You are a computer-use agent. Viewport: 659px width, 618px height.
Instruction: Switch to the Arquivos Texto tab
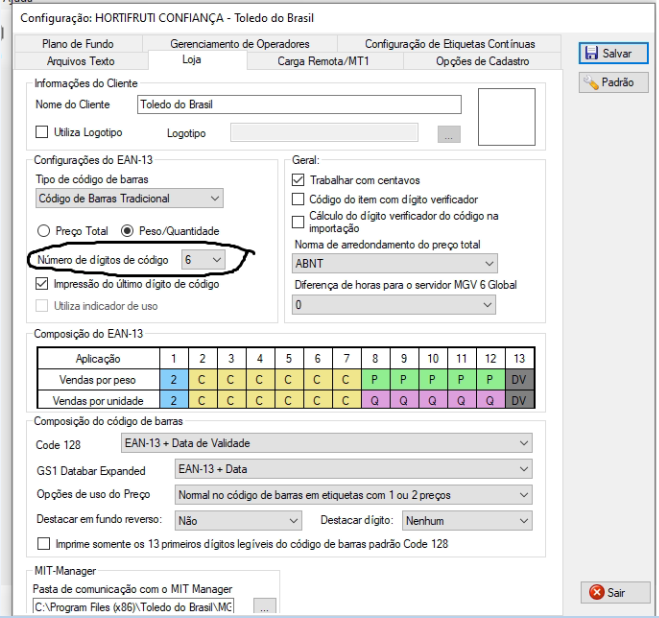pos(81,61)
